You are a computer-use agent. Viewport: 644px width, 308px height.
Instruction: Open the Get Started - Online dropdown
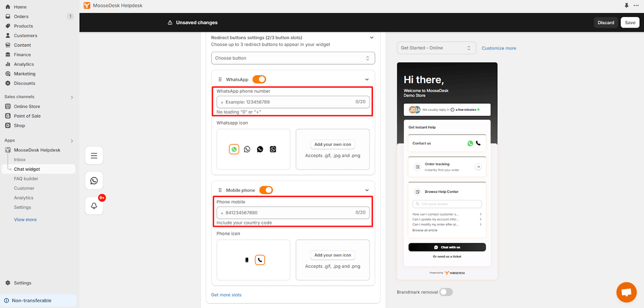tap(436, 48)
